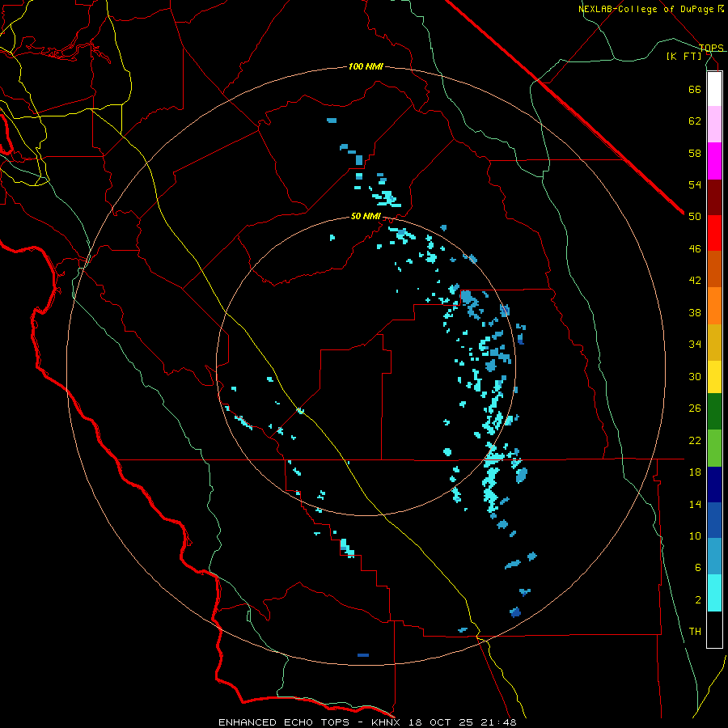Click the '54' scale value
The height and width of the screenshot is (728, 728).
695,184
